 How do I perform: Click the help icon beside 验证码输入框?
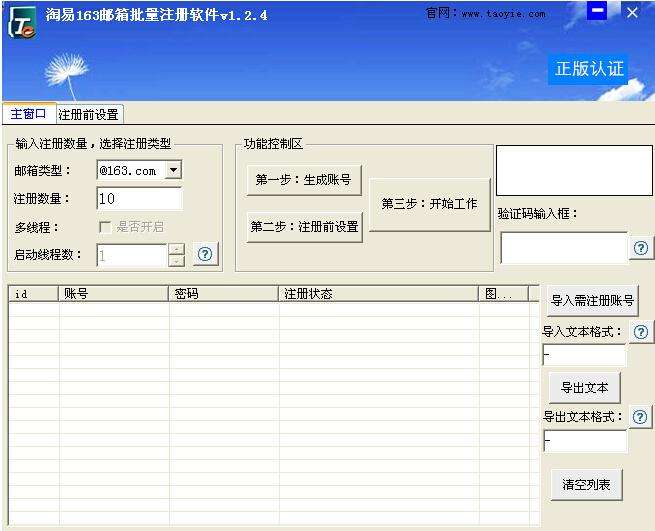pyautogui.click(x=641, y=248)
